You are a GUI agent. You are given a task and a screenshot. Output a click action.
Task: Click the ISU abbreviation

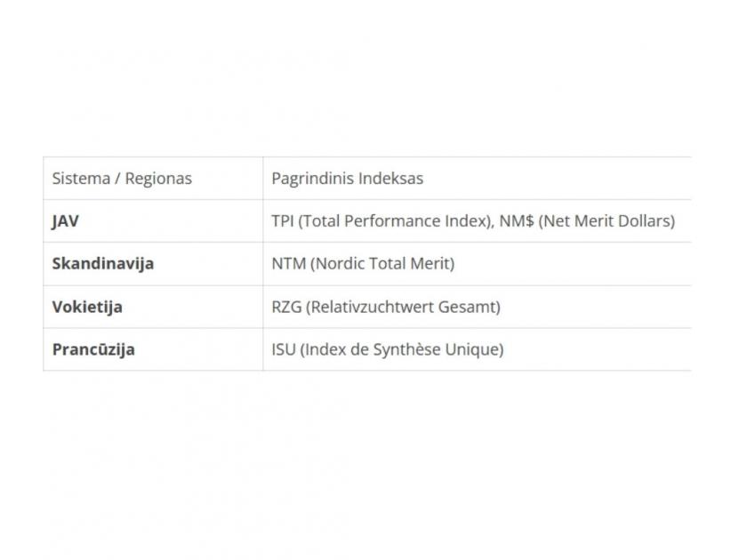click(284, 349)
